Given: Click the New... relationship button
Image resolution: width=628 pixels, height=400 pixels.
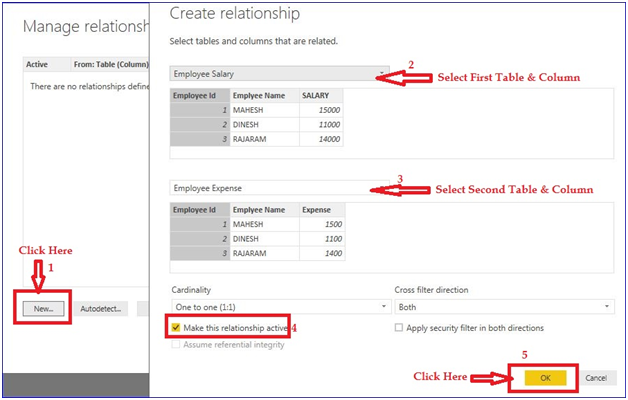Looking at the screenshot, I should click(43, 309).
